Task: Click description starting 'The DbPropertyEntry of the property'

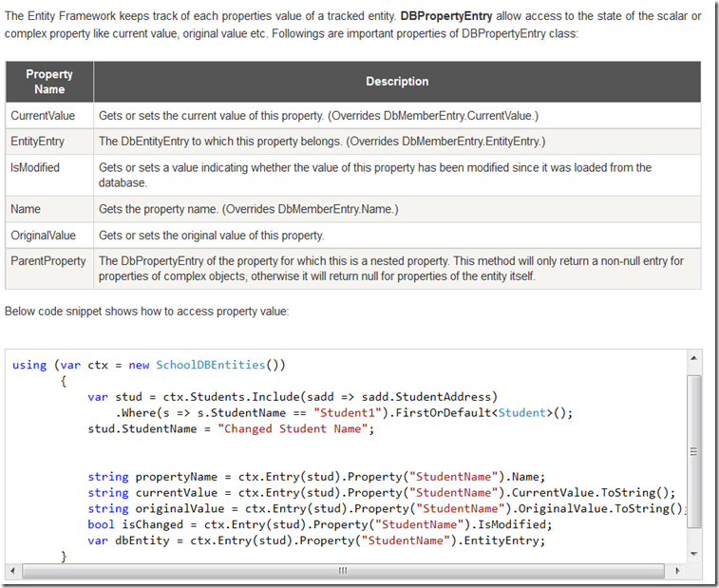Action: [x=391, y=269]
